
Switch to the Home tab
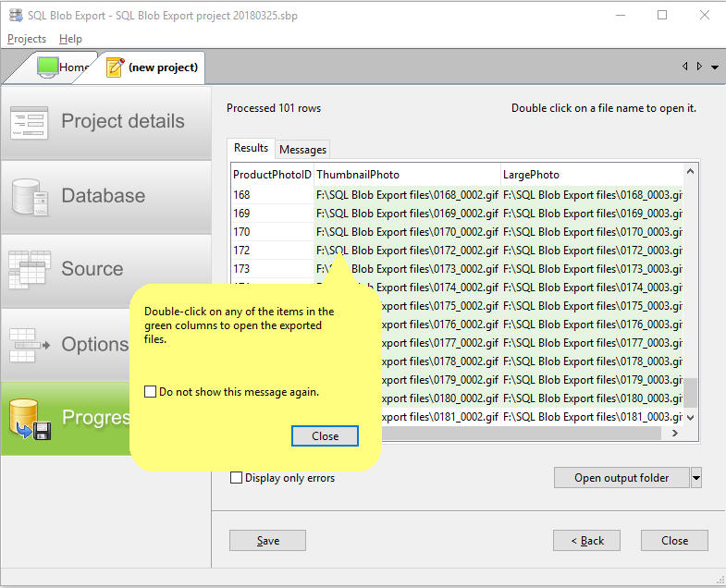pyautogui.click(x=62, y=67)
